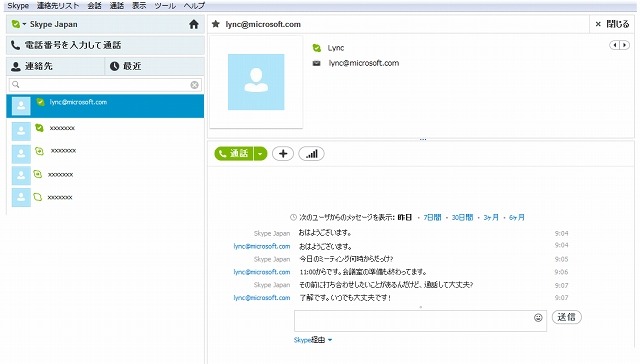
Task: Go to Skype home via house icon
Action: (x=194, y=24)
